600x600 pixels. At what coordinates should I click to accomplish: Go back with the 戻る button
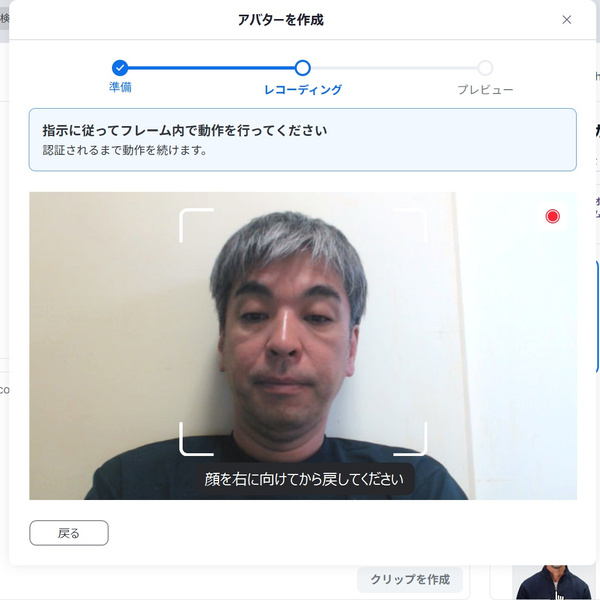69,533
